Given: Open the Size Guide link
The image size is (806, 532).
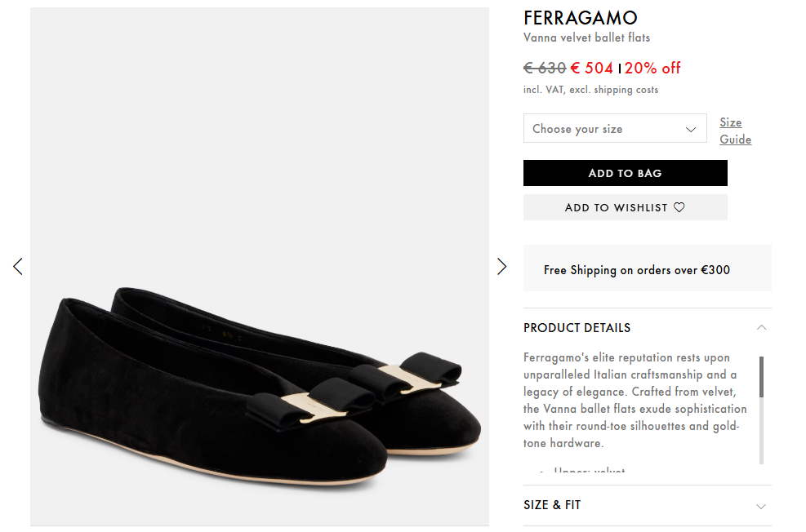Looking at the screenshot, I should tap(734, 131).
